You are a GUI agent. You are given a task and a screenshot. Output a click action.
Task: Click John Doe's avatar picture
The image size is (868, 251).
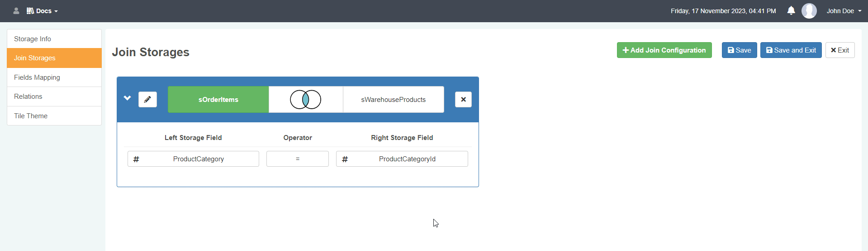[x=809, y=11]
